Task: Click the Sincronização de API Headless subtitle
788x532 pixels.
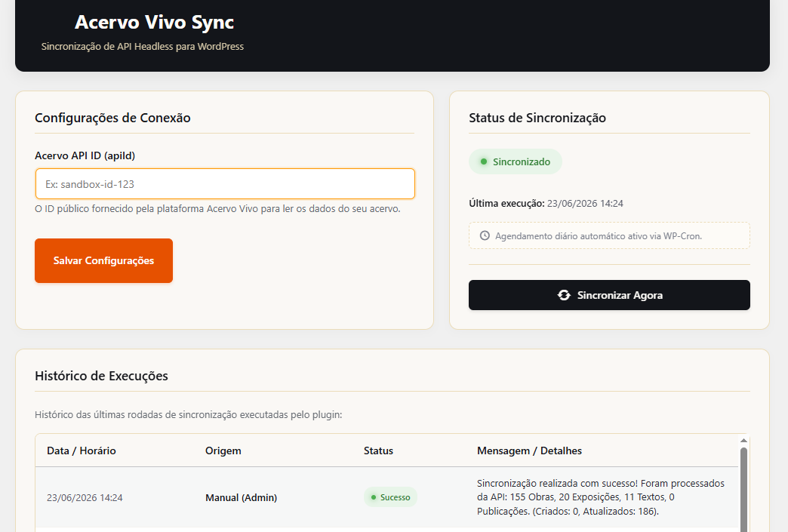Action: [x=142, y=46]
